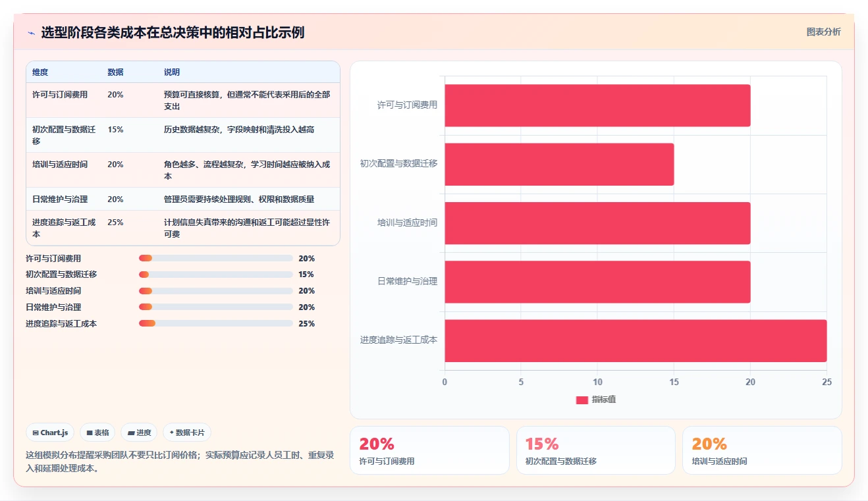This screenshot has height=501, width=868.
Task: Select the 进度追踪与返工成本 table cell
Action: 64,228
